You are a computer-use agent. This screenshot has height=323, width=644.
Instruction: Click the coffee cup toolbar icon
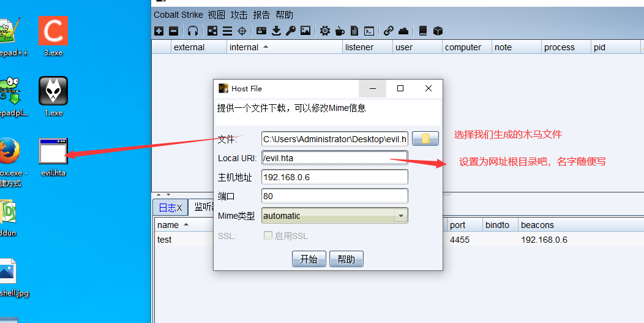(x=339, y=31)
